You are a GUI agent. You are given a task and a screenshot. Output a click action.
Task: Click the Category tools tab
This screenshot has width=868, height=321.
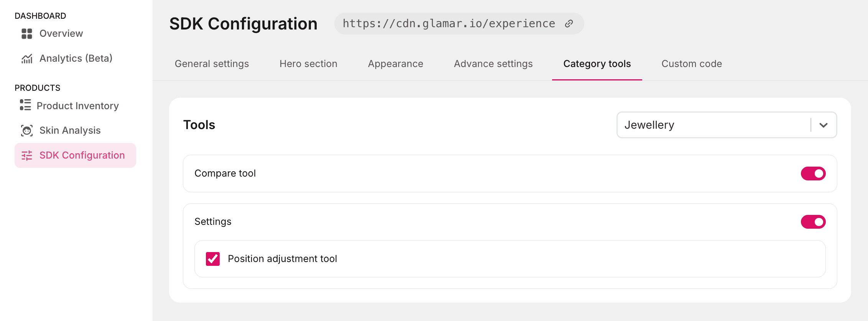[597, 64]
